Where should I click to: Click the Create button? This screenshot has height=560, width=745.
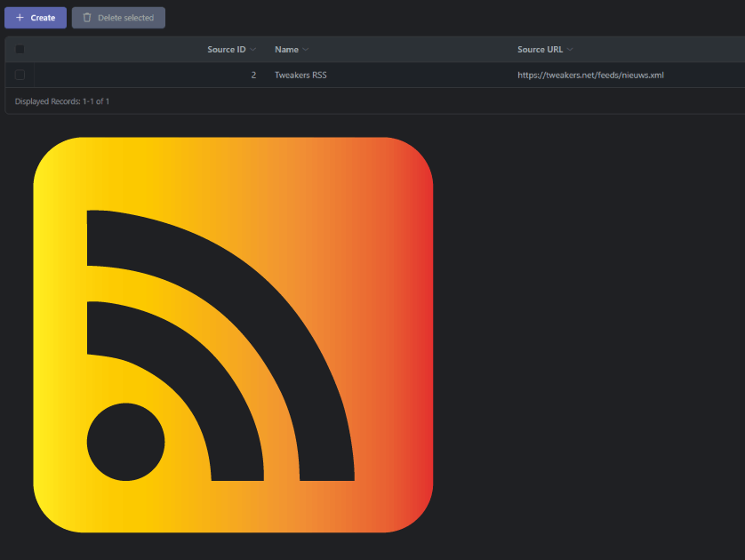point(36,18)
